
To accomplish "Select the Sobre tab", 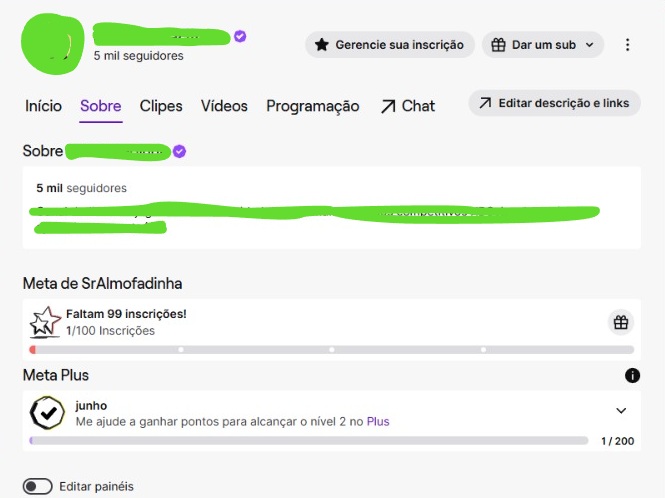I will click(101, 106).
